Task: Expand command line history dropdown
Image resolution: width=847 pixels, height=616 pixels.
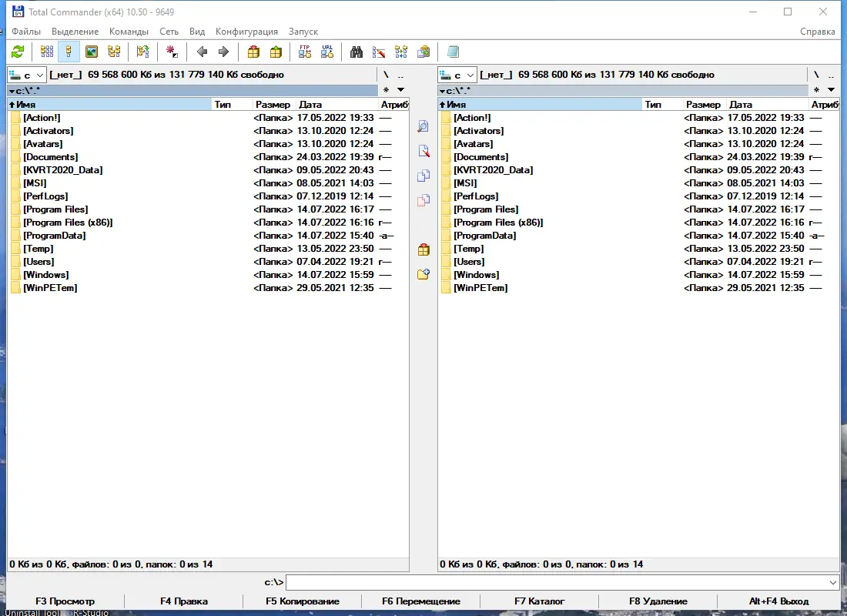Action: (832, 582)
